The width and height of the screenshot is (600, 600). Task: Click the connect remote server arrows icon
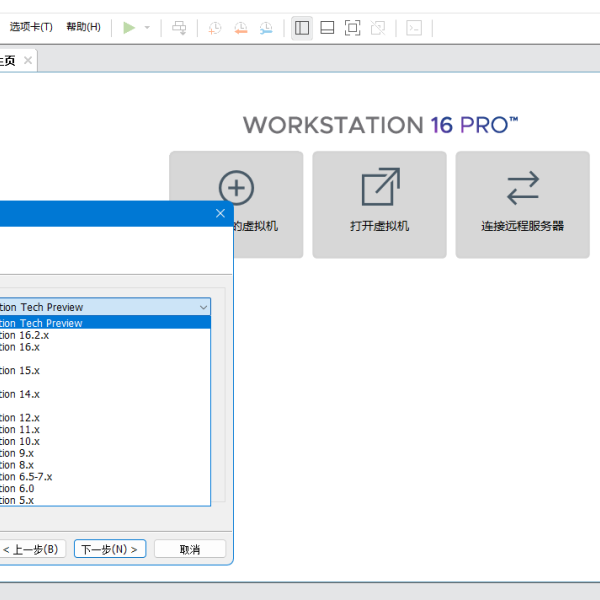523,188
